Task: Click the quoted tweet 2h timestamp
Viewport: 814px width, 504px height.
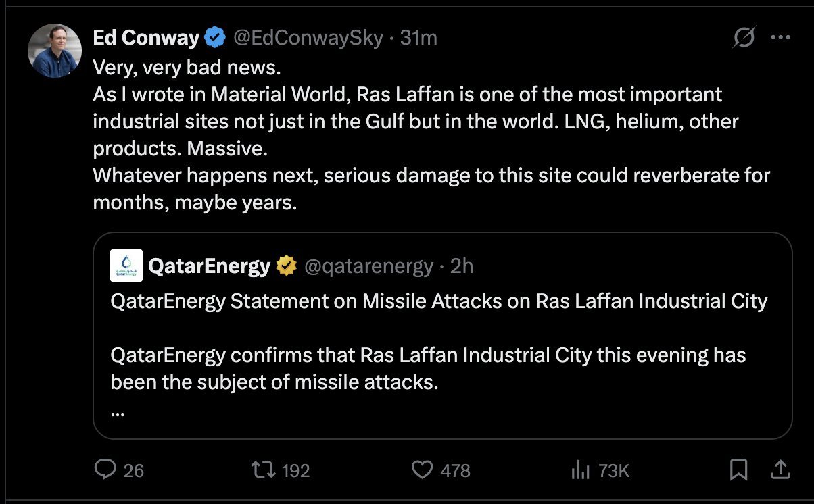Action: 462,266
